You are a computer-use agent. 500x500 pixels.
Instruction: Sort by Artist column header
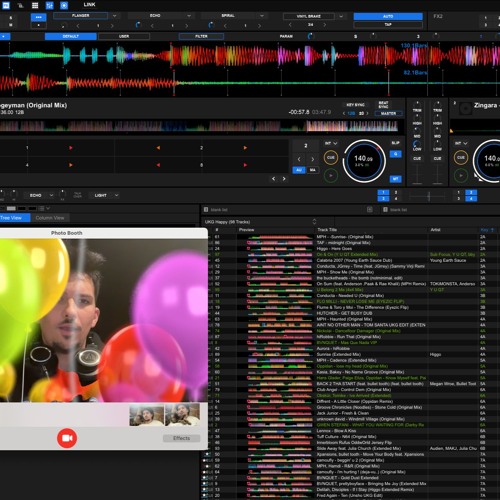click(435, 230)
